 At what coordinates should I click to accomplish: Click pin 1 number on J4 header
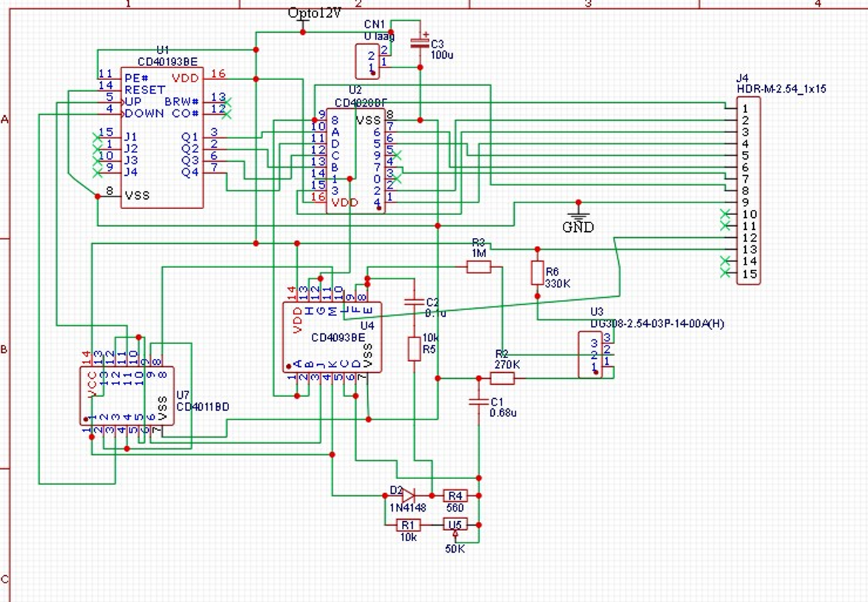point(744,108)
